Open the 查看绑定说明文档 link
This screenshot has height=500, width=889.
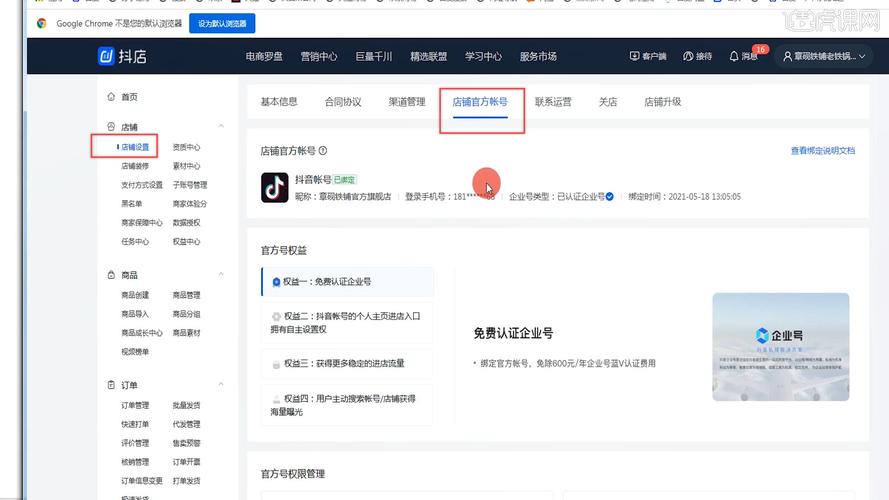(823, 150)
